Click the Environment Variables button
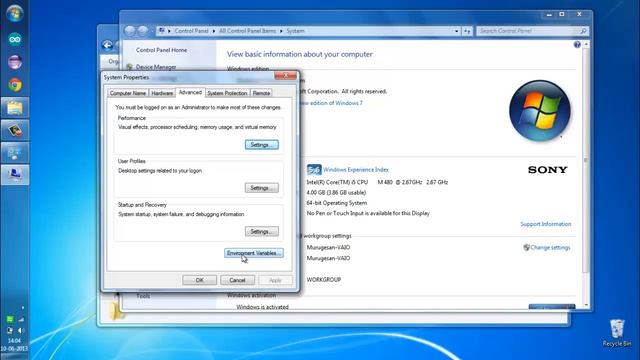This screenshot has width=640, height=360. click(254, 253)
